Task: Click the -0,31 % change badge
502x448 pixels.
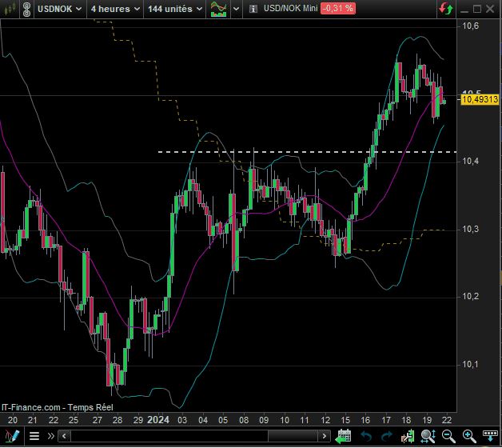Action: click(x=338, y=8)
